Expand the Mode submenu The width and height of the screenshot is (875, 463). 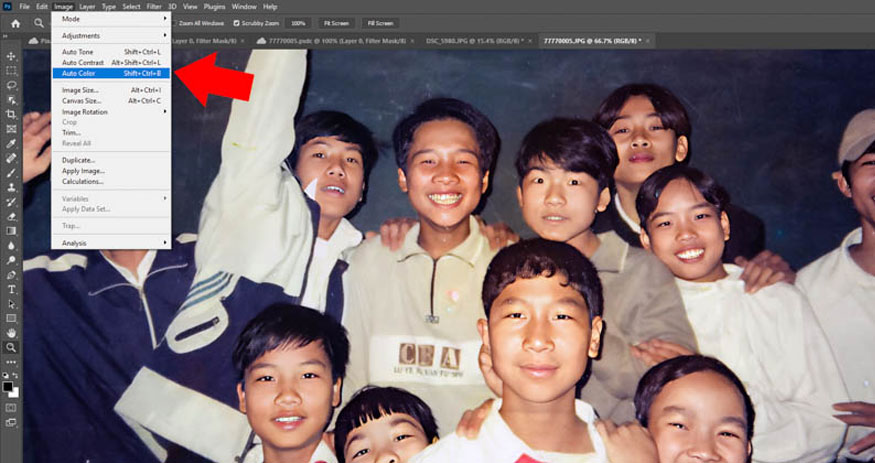pyautogui.click(x=112, y=19)
